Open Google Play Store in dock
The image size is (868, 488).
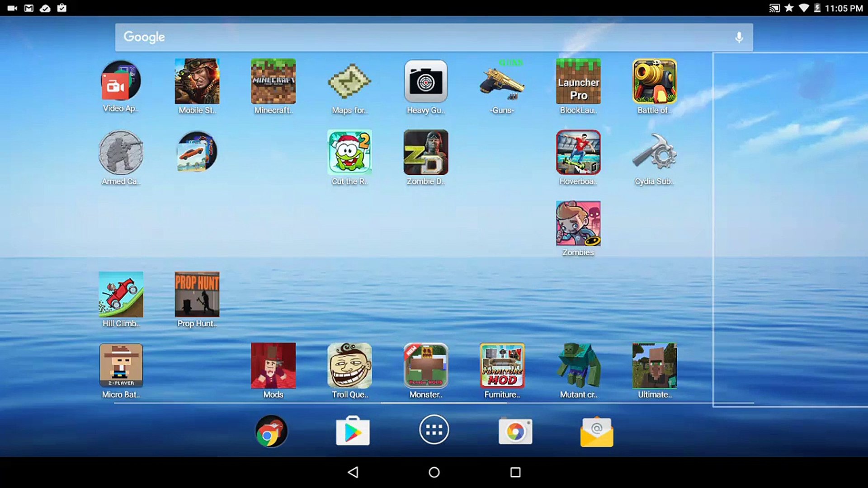[353, 431]
